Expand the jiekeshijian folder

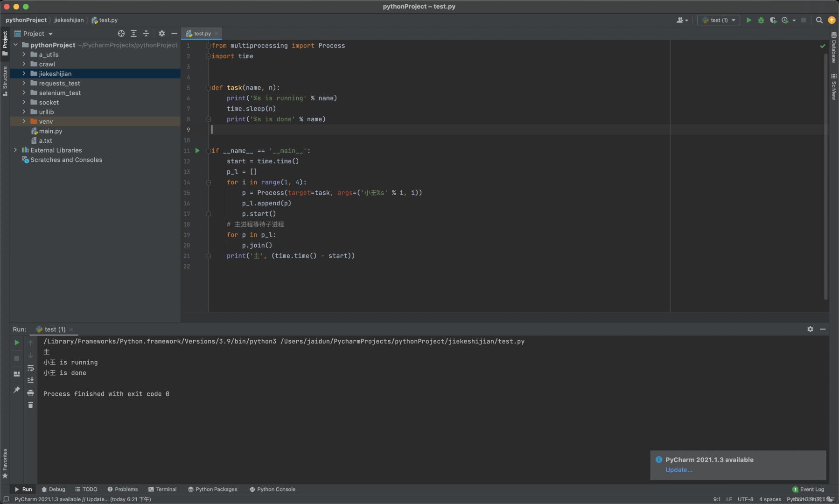point(24,74)
